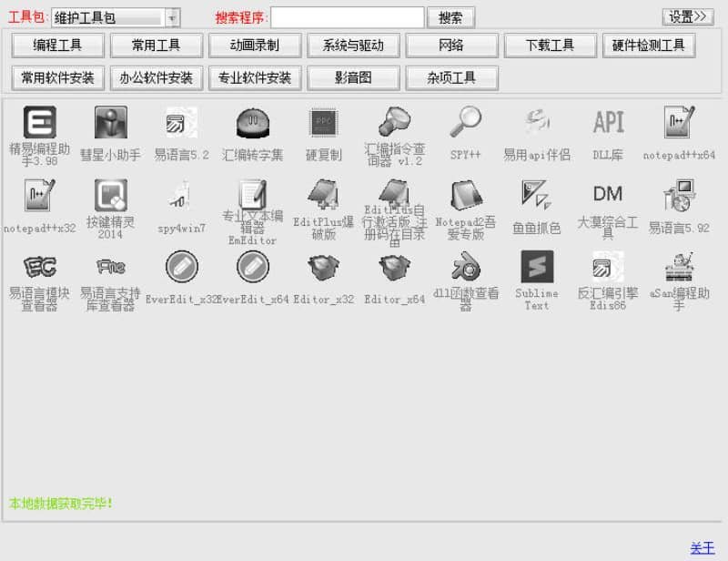Open 专业文本编辑器 EmEditor
728x561 pixels.
click(253, 194)
